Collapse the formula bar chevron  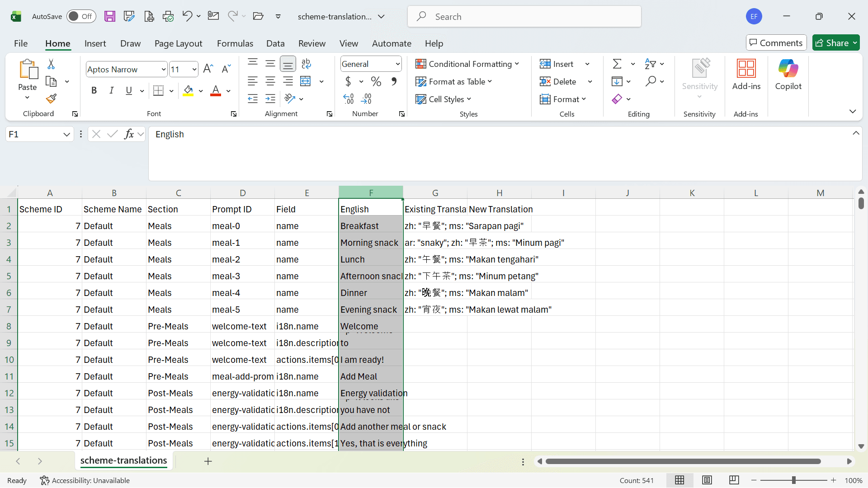(x=856, y=133)
